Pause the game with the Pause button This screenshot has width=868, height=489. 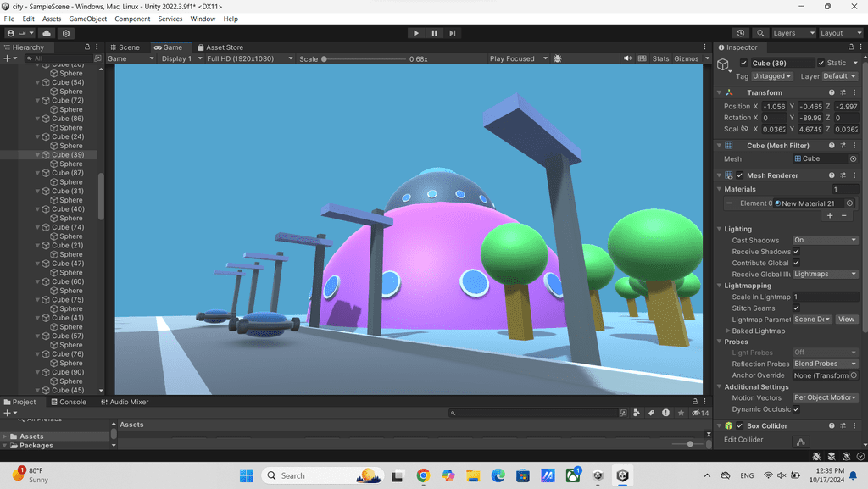click(434, 33)
